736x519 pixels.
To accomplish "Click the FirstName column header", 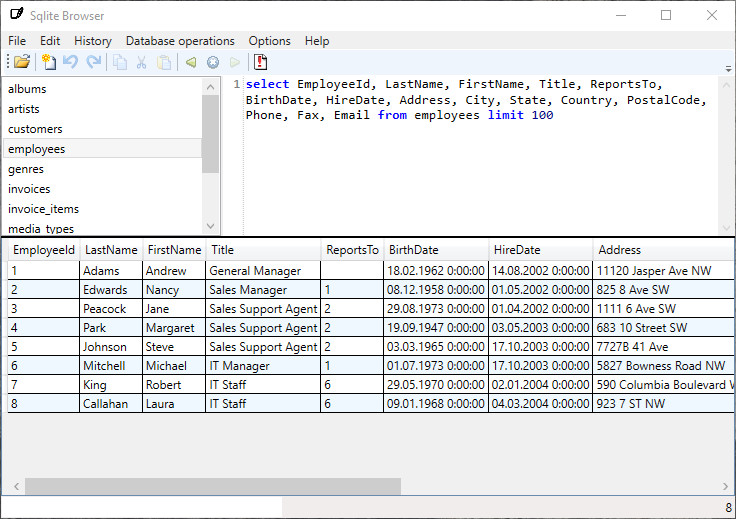I will coord(174,250).
